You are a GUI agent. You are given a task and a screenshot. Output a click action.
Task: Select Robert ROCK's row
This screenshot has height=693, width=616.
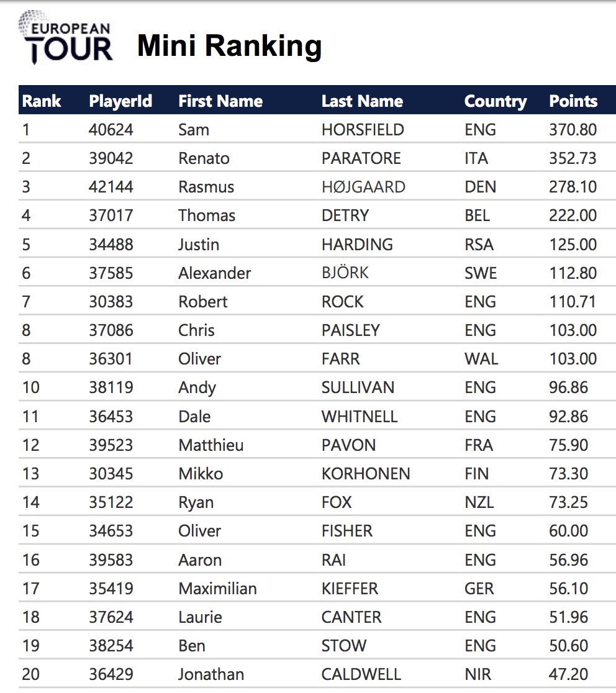point(317,301)
